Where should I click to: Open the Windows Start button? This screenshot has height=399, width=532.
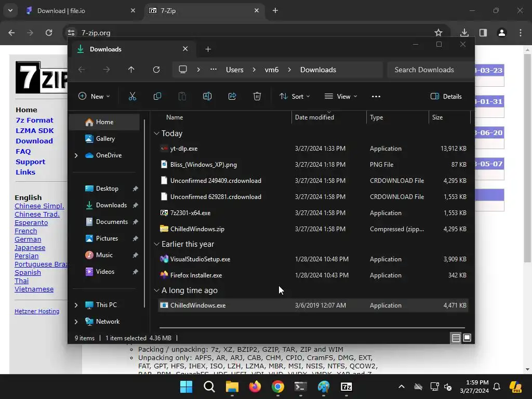click(187, 387)
